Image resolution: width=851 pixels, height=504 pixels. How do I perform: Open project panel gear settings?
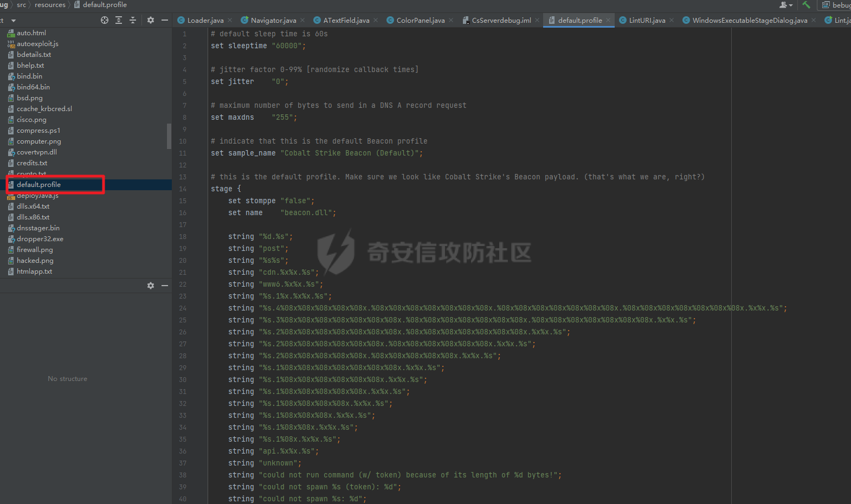(151, 20)
